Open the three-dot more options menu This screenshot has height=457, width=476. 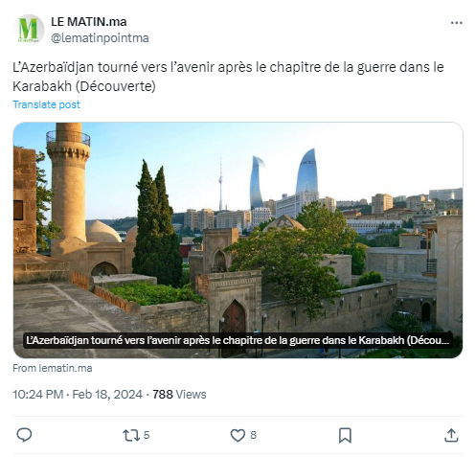tap(456, 23)
